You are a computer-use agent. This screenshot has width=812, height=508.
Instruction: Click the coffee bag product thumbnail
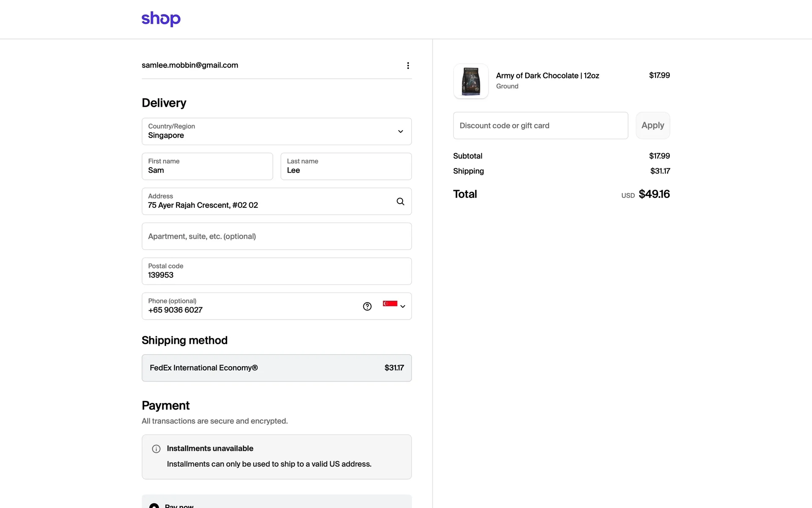click(x=471, y=81)
